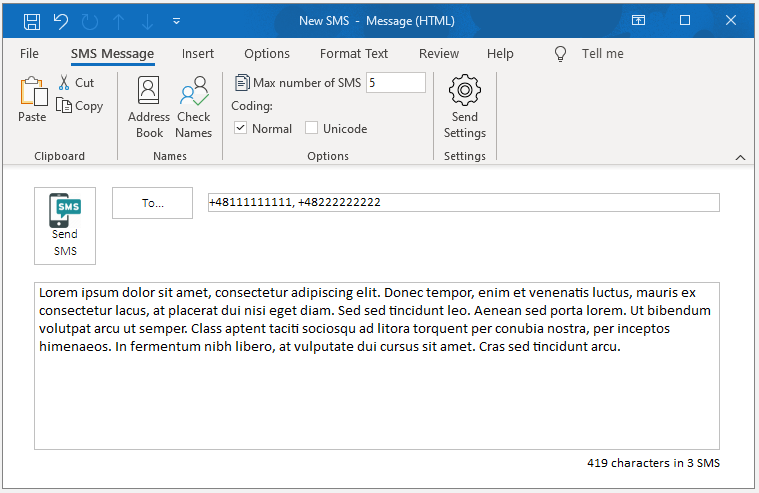The image size is (759, 493).
Task: Open the Review tab
Action: [439, 53]
